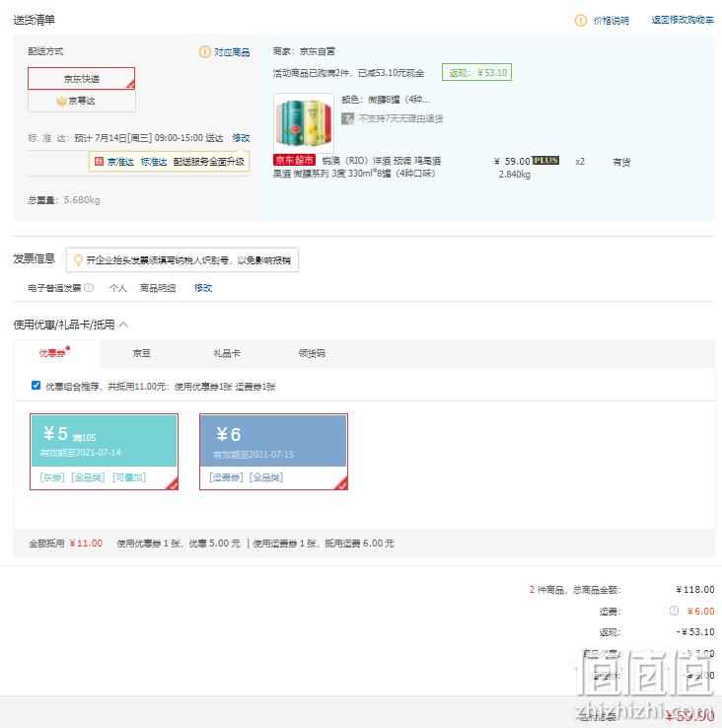Screen dimensions: 722x728
Task: Switch to the 京豆 tab
Action: pyautogui.click(x=142, y=353)
